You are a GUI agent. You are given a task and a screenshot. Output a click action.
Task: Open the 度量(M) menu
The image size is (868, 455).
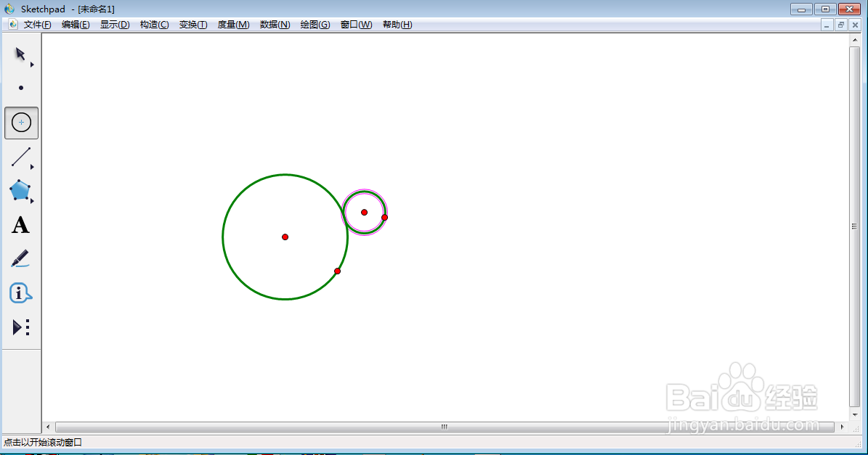[x=234, y=25]
